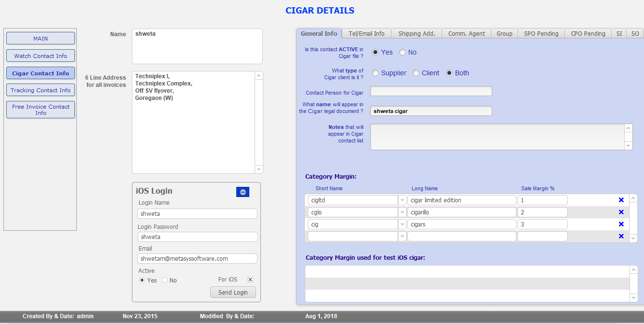Open the Shipping Add. tab
Image resolution: width=644 pixels, height=324 pixels.
[416, 33]
